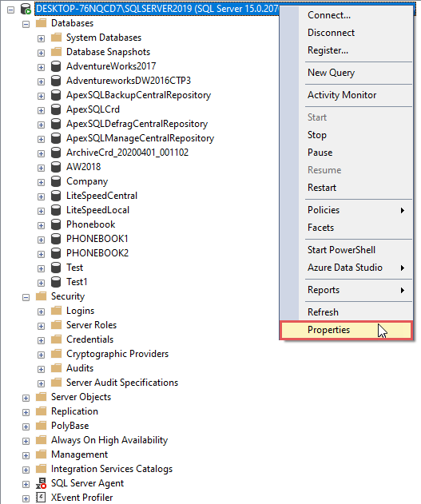Click the AdventureworksDW2016CTP3 database icon

point(56,81)
